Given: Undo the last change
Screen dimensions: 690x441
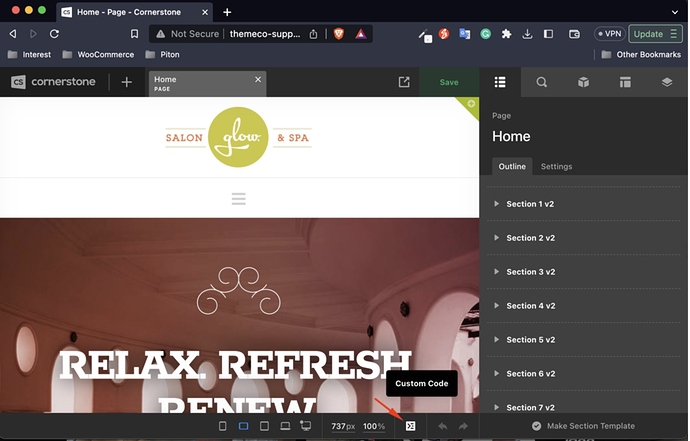Looking at the screenshot, I should (443, 426).
